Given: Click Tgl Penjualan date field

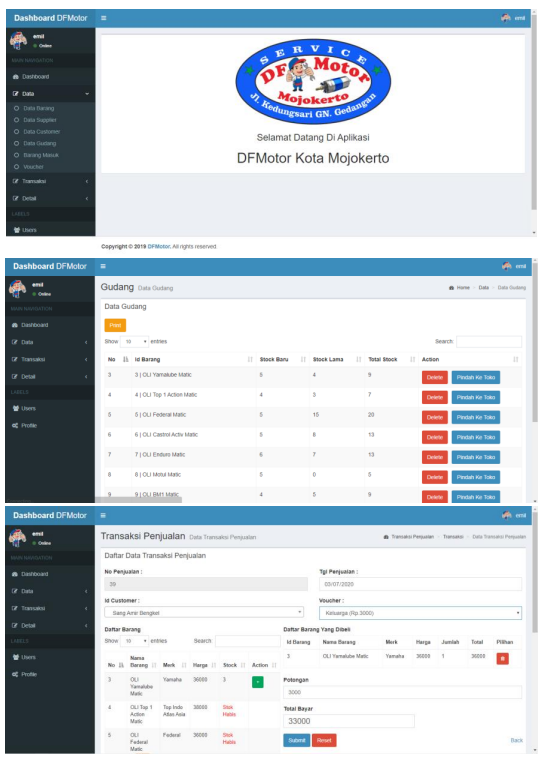Looking at the screenshot, I should [421, 584].
